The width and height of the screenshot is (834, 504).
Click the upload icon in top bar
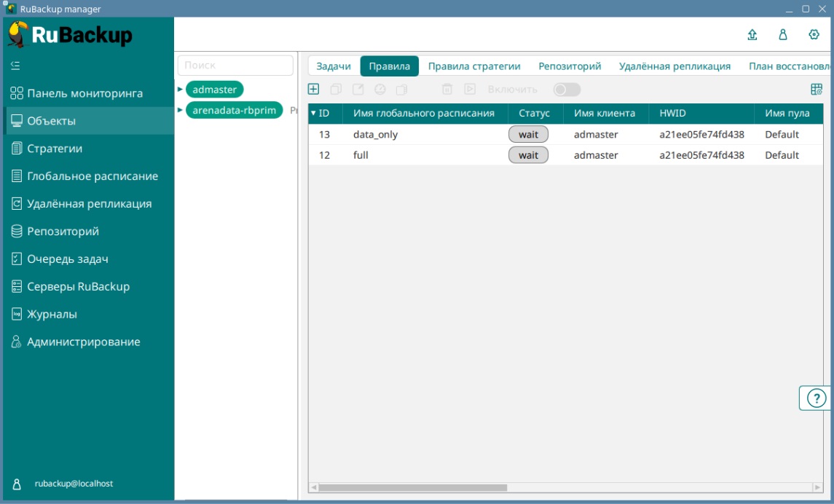click(752, 35)
